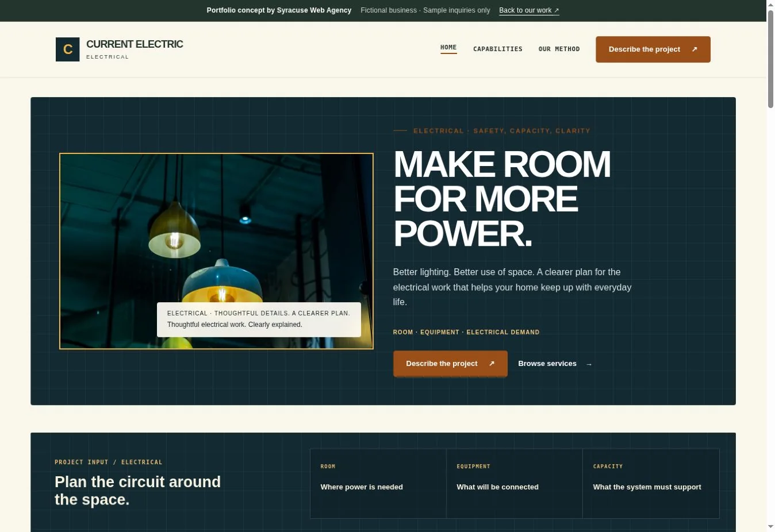Click "What the system must support" card

coord(651,484)
